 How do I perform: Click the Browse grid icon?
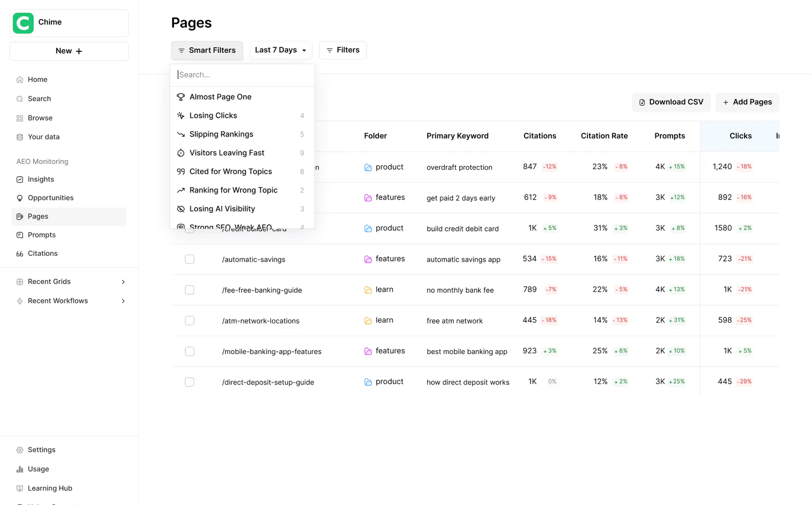[x=19, y=118]
